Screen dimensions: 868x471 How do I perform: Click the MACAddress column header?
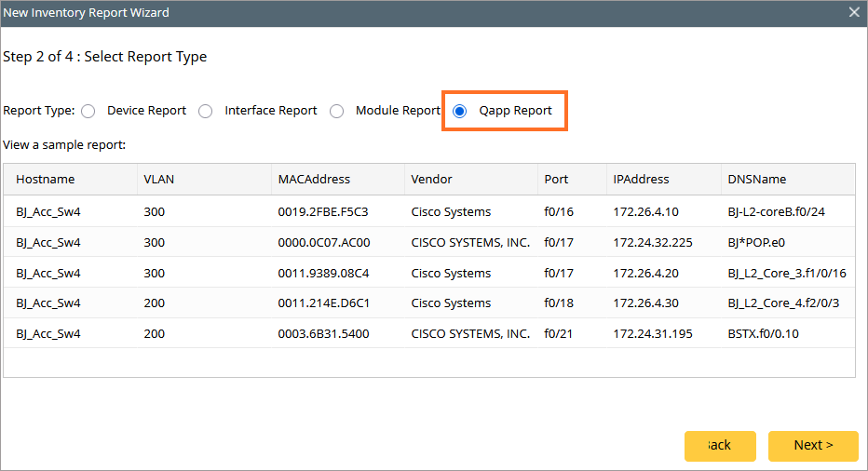click(x=314, y=180)
